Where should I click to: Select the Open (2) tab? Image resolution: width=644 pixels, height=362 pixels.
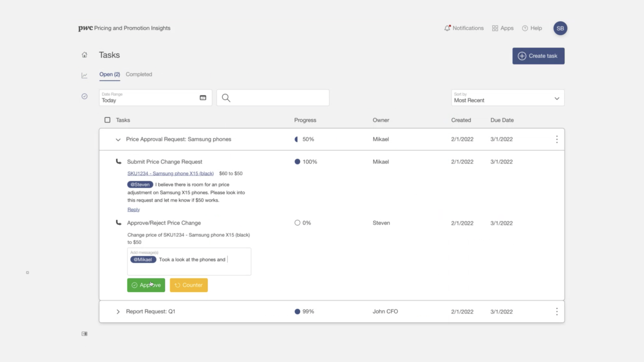[x=109, y=74]
